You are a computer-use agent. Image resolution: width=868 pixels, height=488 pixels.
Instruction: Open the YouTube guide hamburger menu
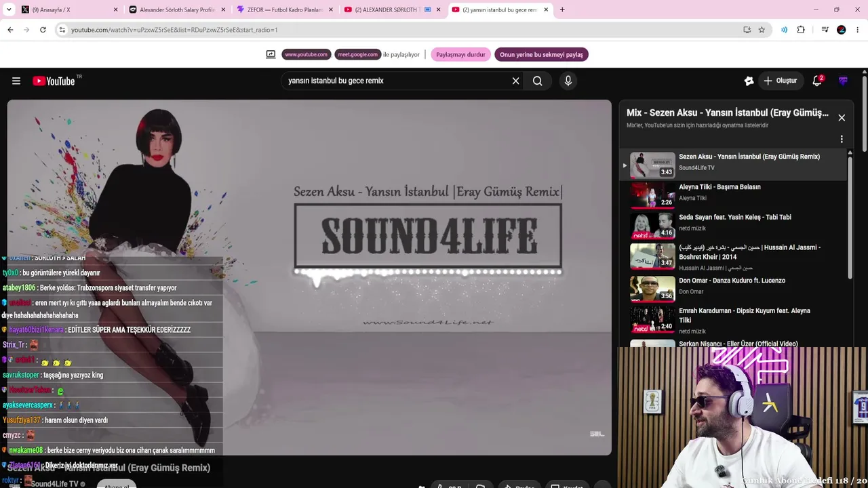click(x=16, y=81)
